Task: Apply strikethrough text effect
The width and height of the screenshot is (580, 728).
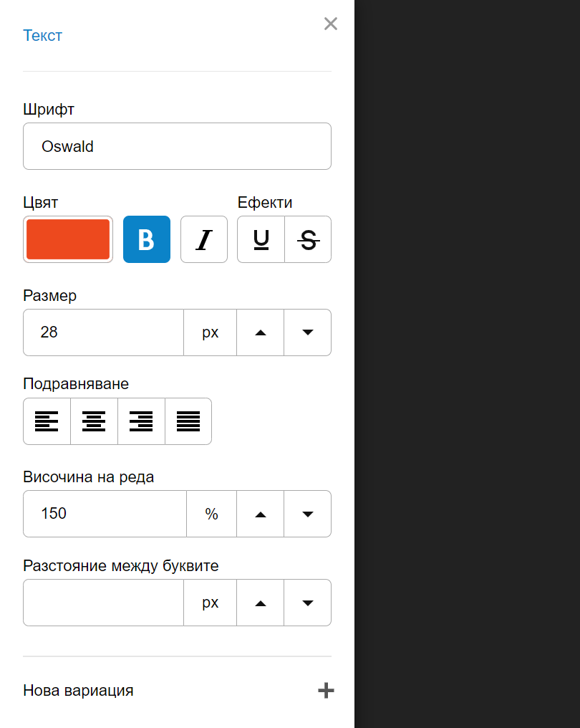Action: point(308,239)
